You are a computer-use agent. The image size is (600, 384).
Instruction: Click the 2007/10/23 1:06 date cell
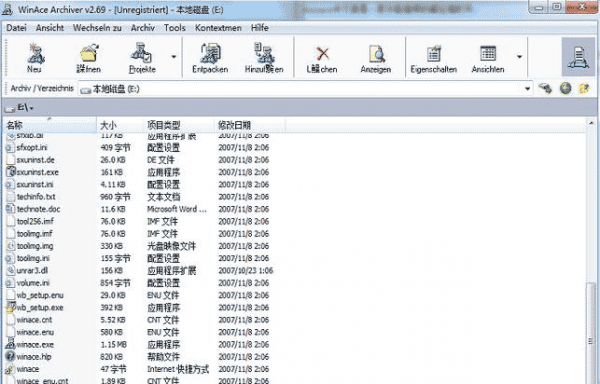[246, 271]
